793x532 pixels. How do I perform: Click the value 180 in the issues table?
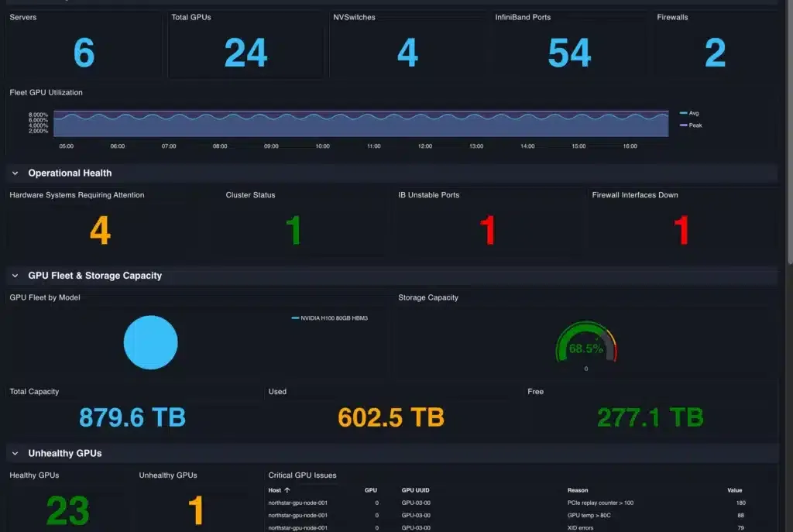click(x=741, y=503)
